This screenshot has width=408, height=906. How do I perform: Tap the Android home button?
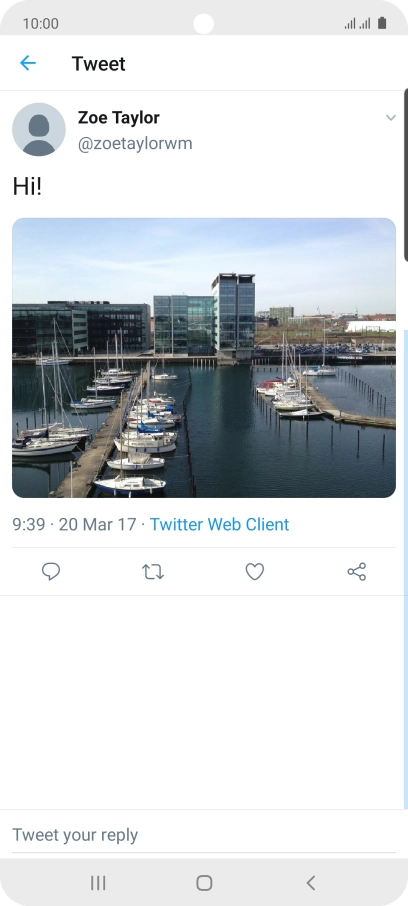[x=204, y=882]
